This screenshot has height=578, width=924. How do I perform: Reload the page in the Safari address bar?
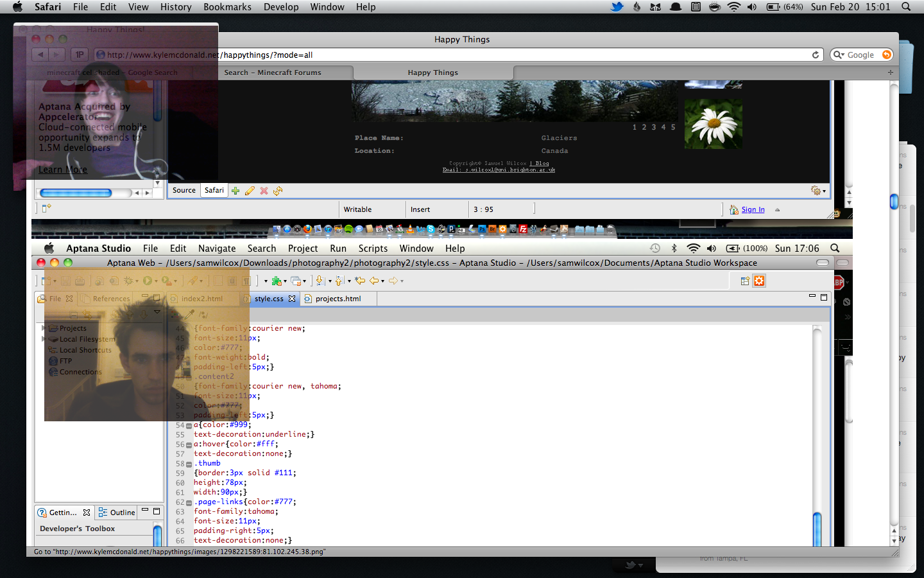pos(816,55)
